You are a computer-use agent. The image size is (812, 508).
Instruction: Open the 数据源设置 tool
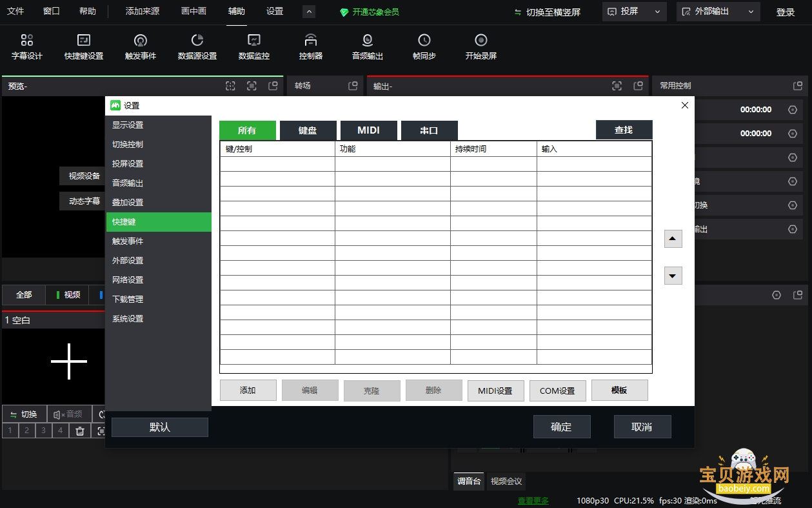pos(197,47)
